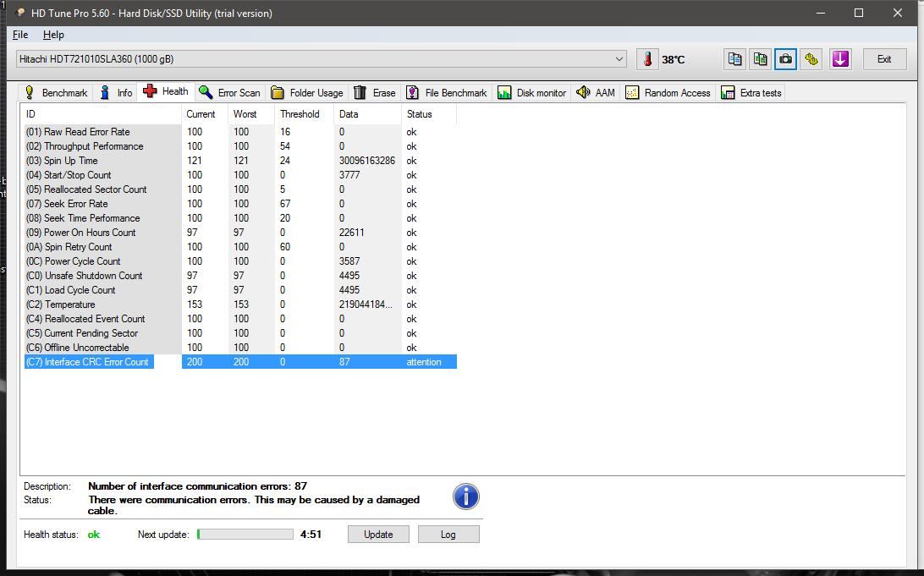This screenshot has height=576, width=924.
Task: Go to File Benchmark tab
Action: [447, 92]
